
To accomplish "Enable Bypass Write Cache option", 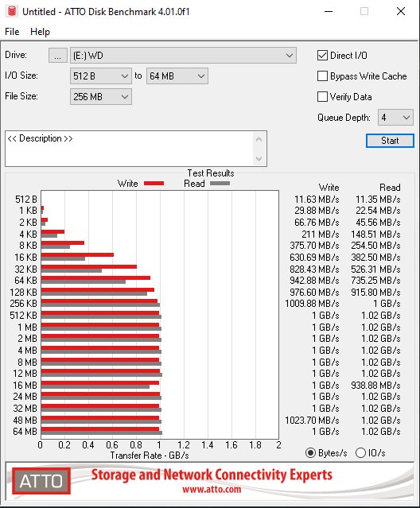I will pyautogui.click(x=322, y=76).
